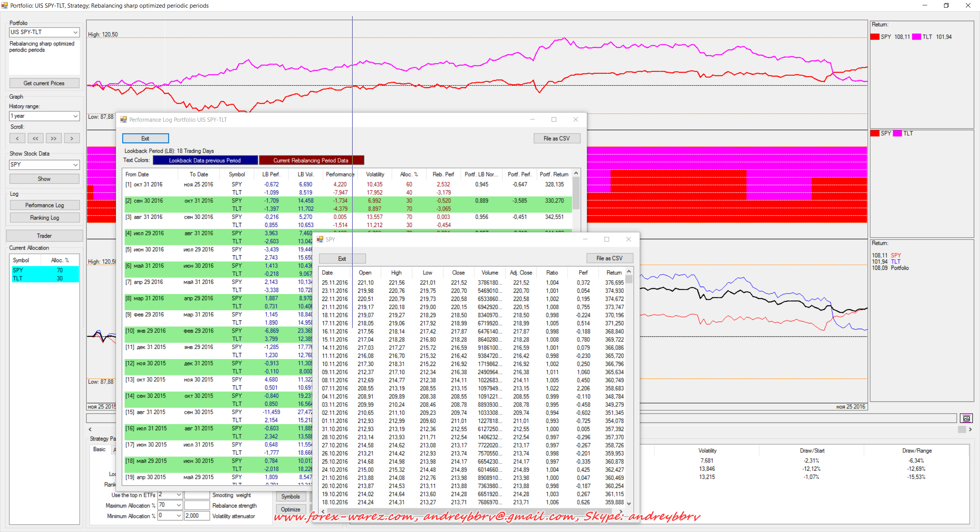Click Current Rebalancing Period Data color swatch
Screen dimensions: 980x532
click(x=311, y=160)
